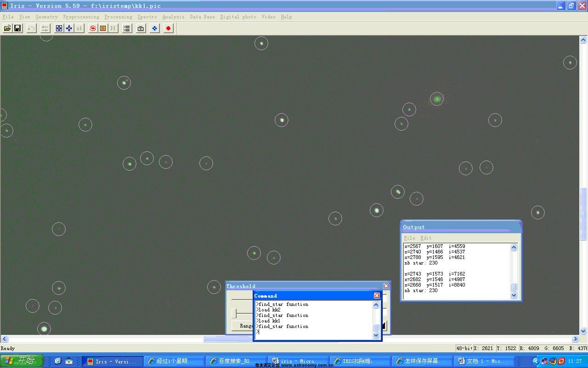
Task: Adjust the Threshold slider handle
Action: (234, 314)
